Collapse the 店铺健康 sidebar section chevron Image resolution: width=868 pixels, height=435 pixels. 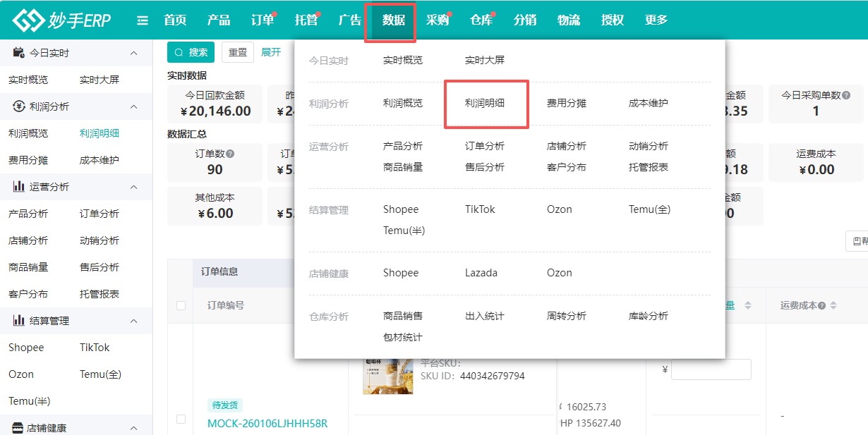pos(134,428)
